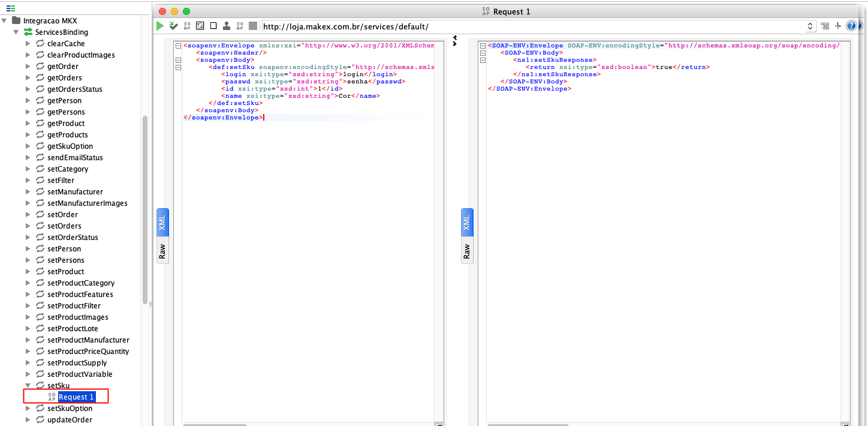This screenshot has width=868, height=426.
Task: Collapse SOAP-ENV:Body fold marker in response panel
Action: (483, 53)
